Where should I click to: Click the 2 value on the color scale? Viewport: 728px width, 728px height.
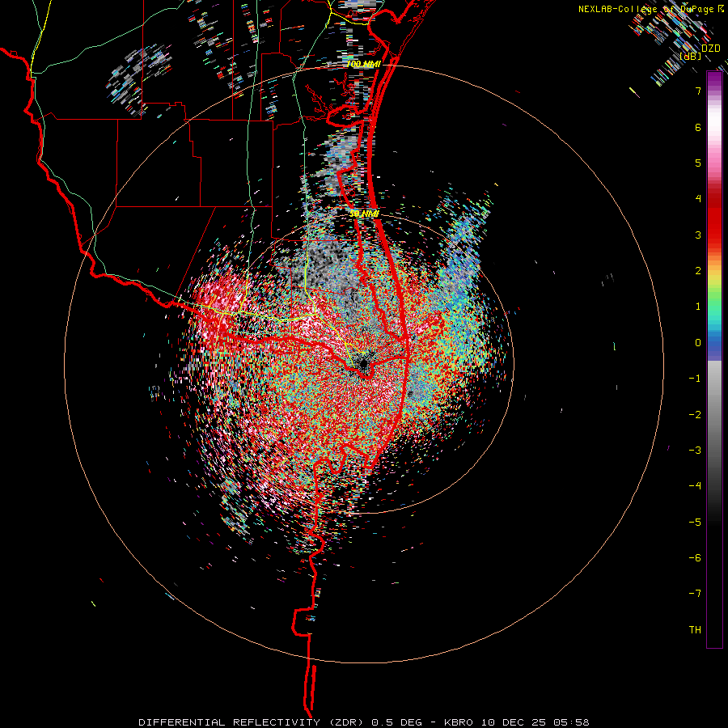tap(698, 271)
